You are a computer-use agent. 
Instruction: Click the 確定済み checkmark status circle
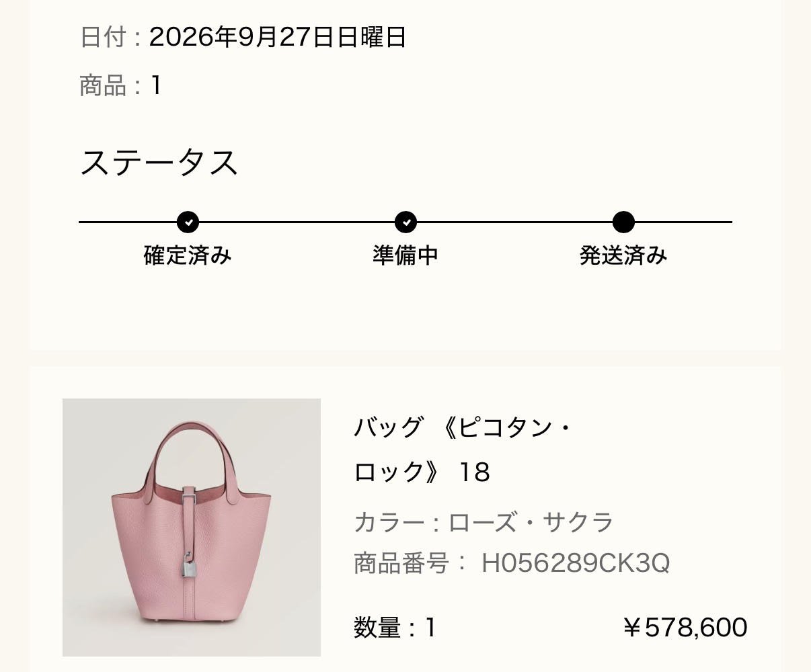click(x=188, y=222)
